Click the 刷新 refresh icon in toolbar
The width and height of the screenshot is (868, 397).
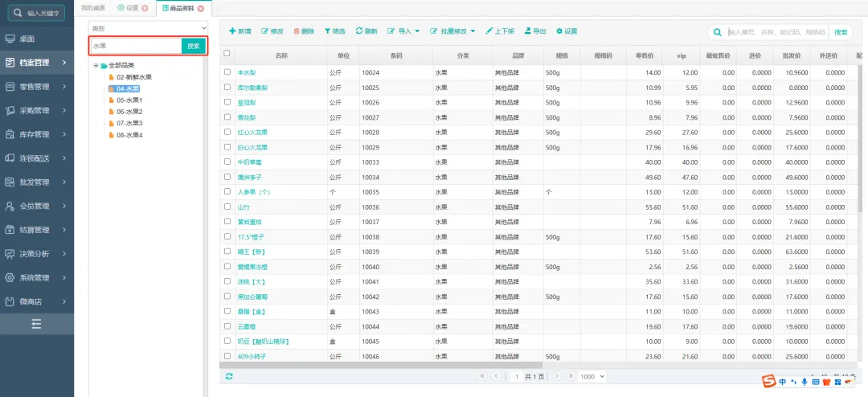coord(359,31)
